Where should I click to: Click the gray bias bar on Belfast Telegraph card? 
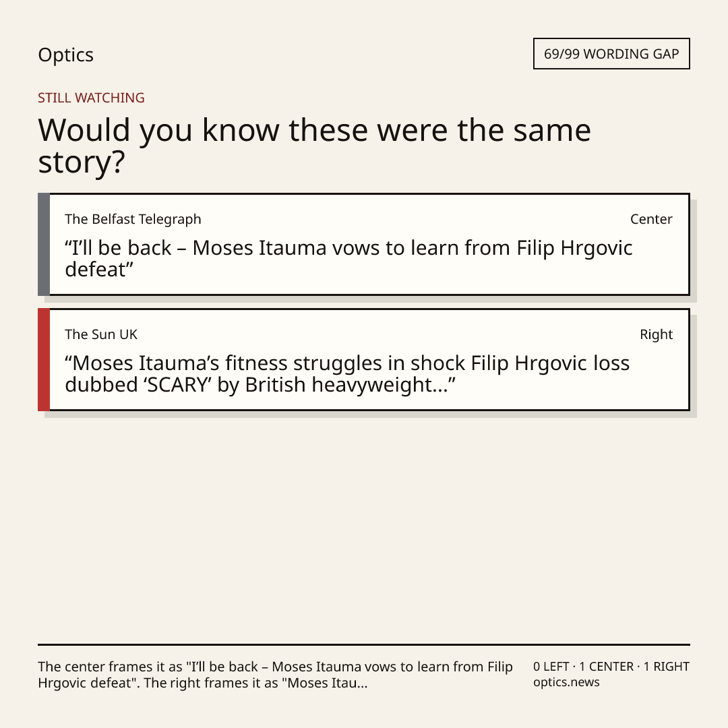pos(44,244)
